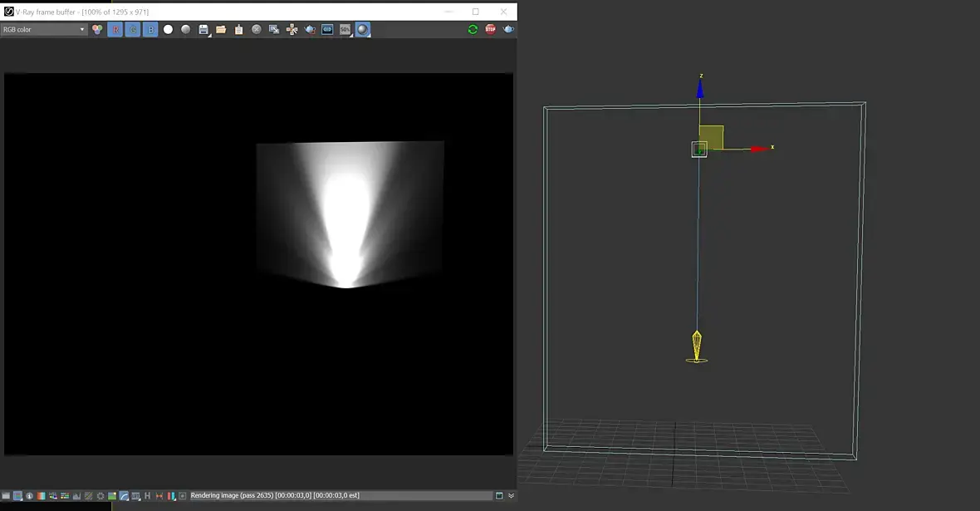980x511 pixels.
Task: Select region render teapot icon
Action: pyautogui.click(x=310, y=29)
